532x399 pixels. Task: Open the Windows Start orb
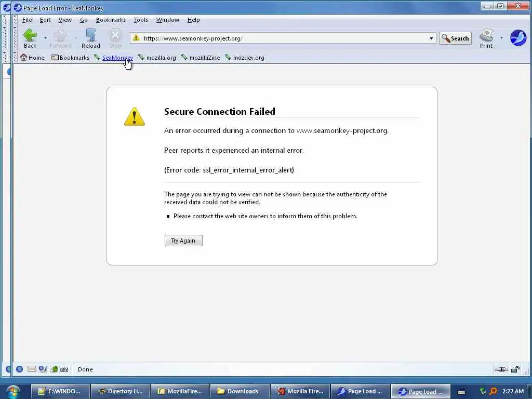[13, 392]
